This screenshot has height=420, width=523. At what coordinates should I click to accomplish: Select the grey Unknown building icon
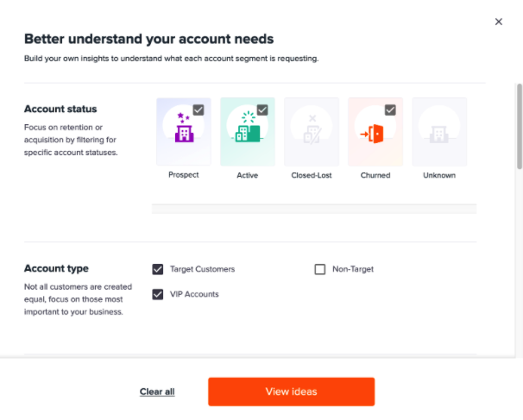point(439,135)
